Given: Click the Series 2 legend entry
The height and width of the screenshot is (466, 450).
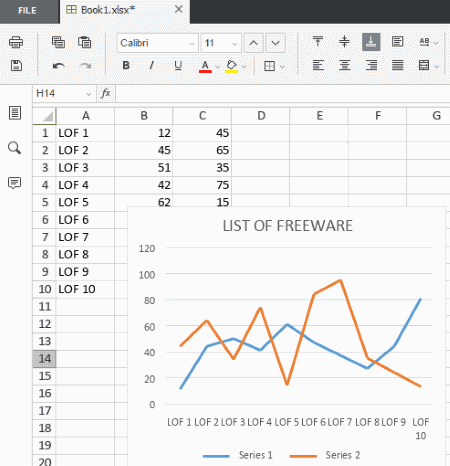Looking at the screenshot, I should [325, 455].
